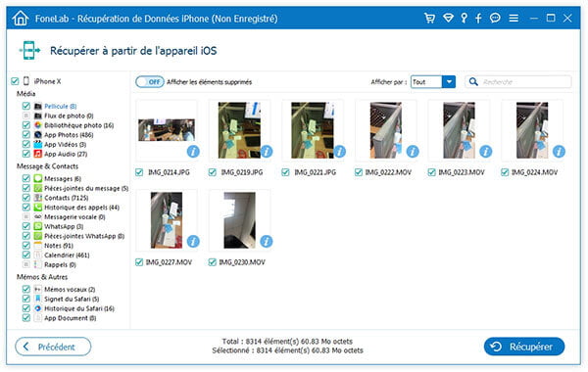Click the search magnifier icon
Viewport: 588px width, 372px height.
[x=473, y=81]
